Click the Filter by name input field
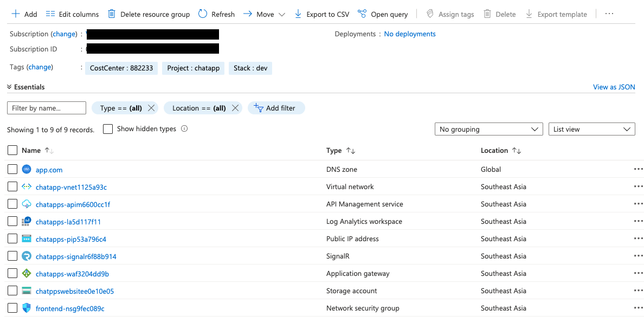Image resolution: width=644 pixels, height=329 pixels. pos(47,108)
